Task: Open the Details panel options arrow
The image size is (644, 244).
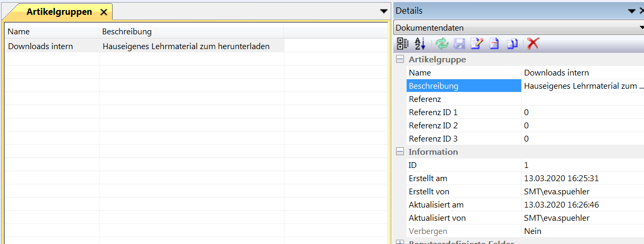Action: coord(631,11)
